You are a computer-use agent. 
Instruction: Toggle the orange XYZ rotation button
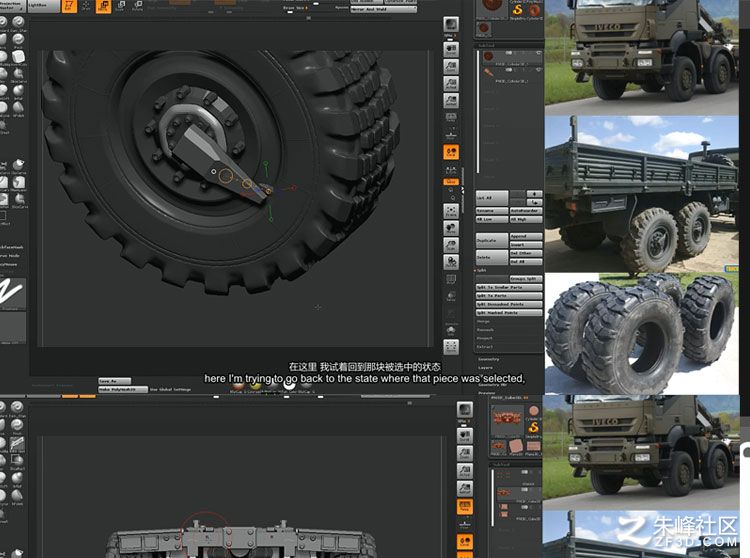click(451, 182)
